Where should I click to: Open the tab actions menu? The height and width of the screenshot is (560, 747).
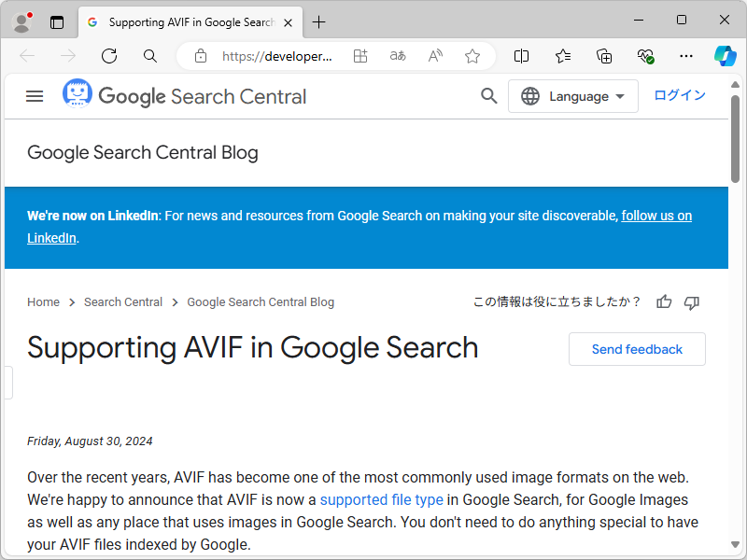(56, 21)
